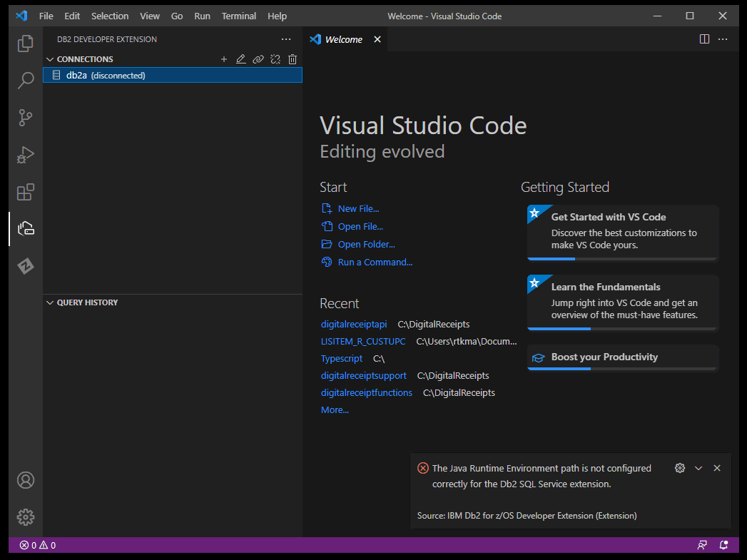Screen dimensions: 747x560
Task: Click the New File link
Action: (358, 208)
